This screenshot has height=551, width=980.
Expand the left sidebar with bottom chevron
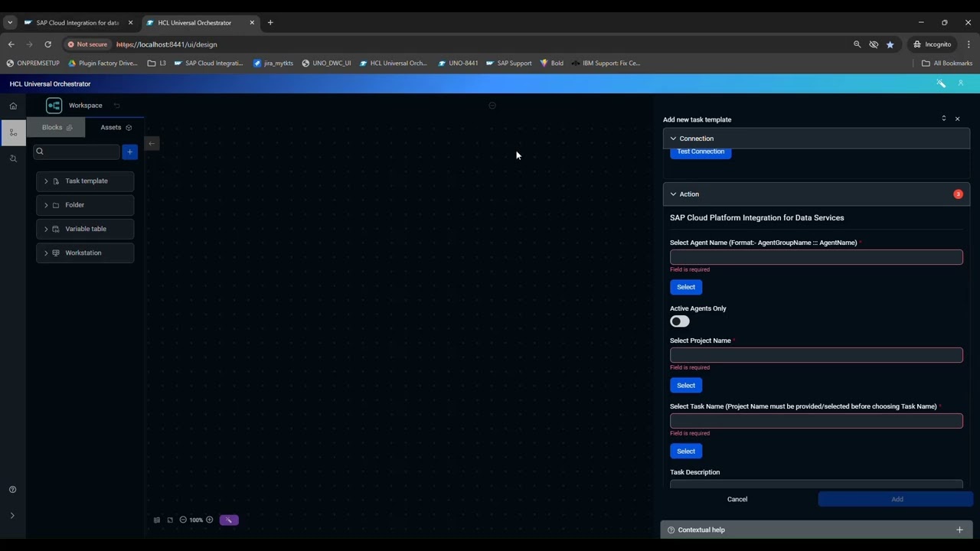[12, 516]
